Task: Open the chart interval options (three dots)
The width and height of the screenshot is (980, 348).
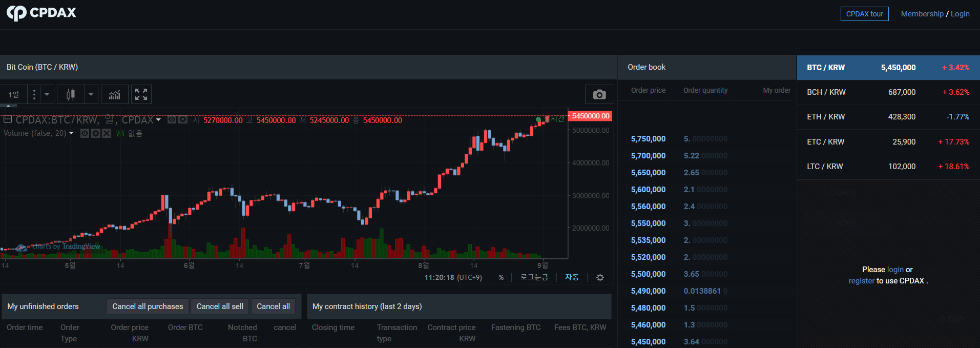Action: tap(34, 94)
